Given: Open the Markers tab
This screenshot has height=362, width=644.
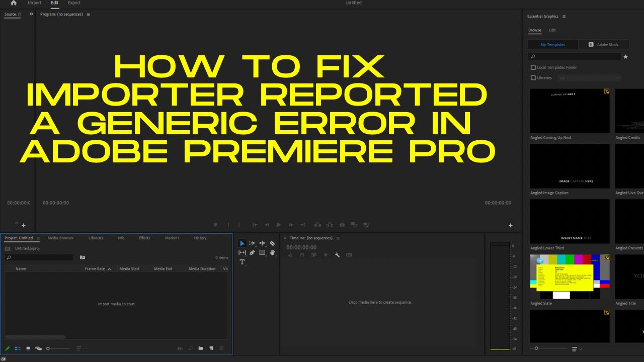Looking at the screenshot, I should coord(172,238).
